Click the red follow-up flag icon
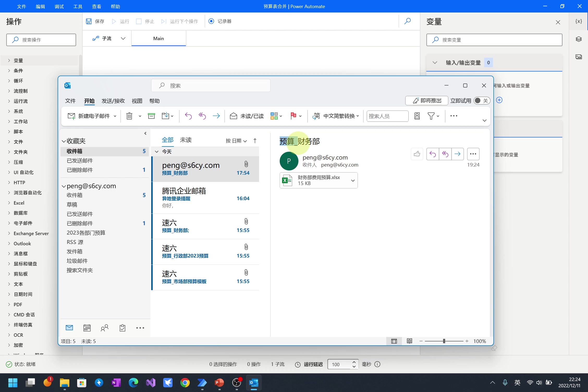 (x=293, y=116)
